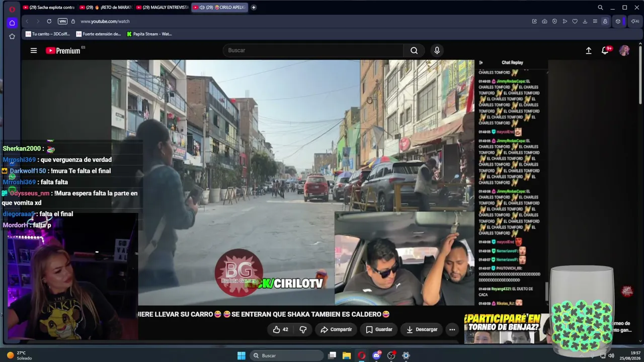The image size is (644, 362).
Task: Open the Windows Start menu
Action: (x=242, y=355)
